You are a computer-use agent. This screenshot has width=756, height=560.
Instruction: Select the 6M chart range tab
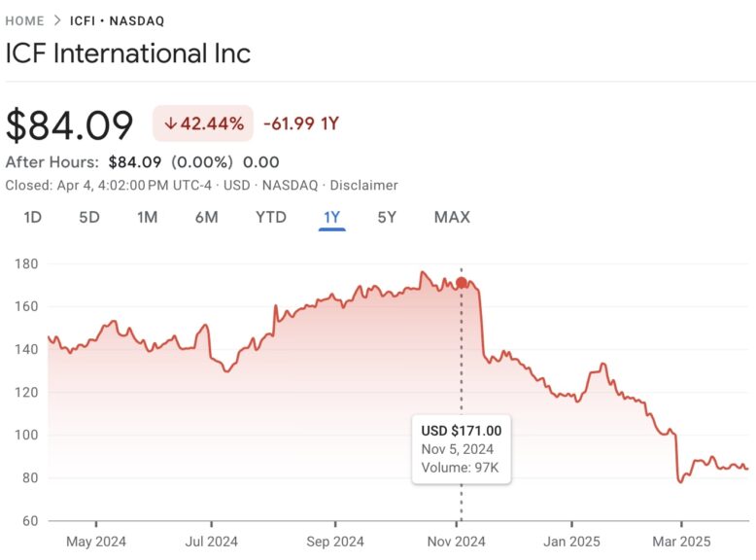tap(206, 217)
